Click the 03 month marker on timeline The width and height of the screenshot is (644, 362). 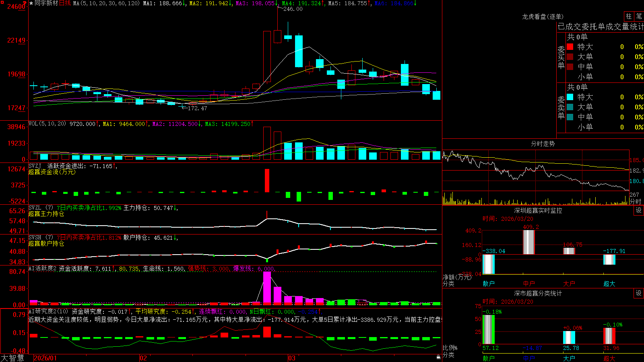point(292,358)
